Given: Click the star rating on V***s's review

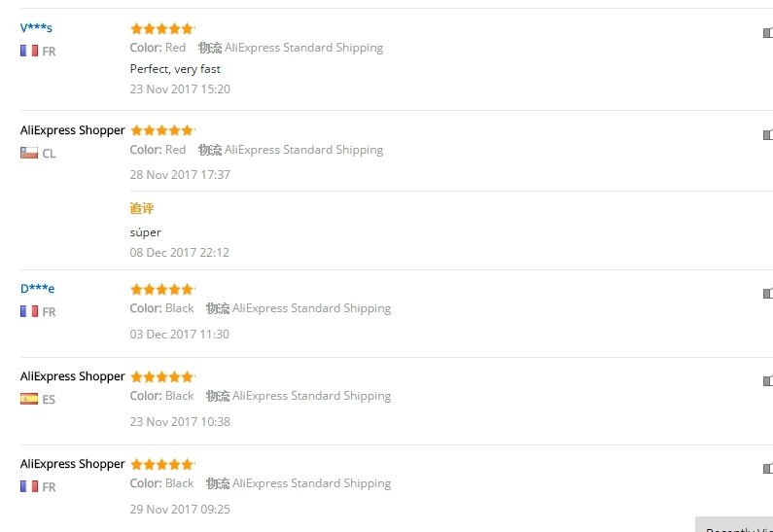Looking at the screenshot, I should point(162,29).
